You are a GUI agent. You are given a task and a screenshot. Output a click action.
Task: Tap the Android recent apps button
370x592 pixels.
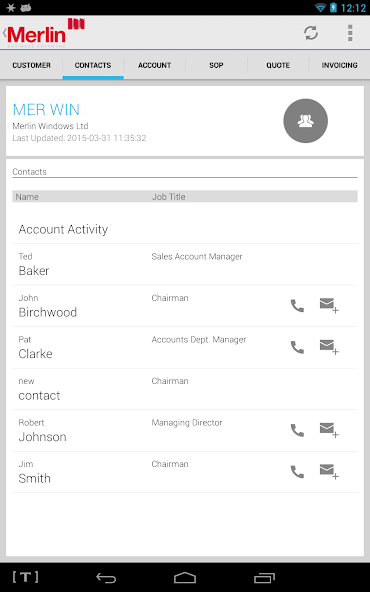(264, 578)
